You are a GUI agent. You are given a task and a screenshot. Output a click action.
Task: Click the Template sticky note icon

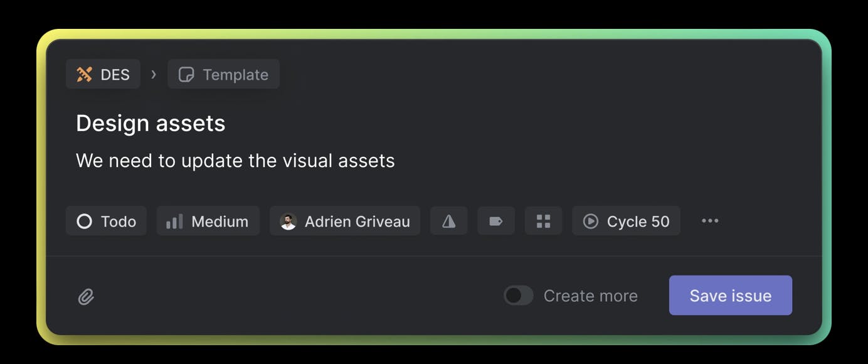click(x=186, y=75)
